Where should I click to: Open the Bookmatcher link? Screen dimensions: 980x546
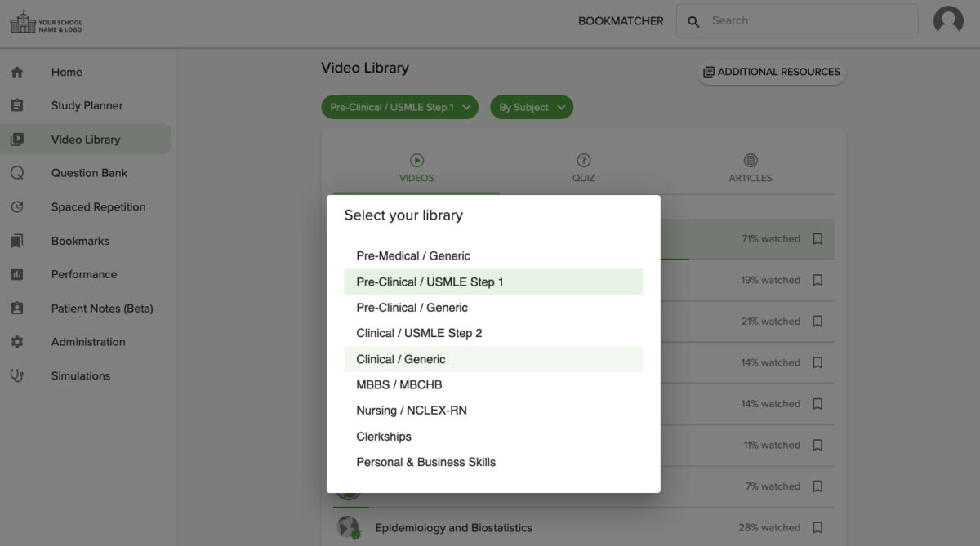(621, 21)
